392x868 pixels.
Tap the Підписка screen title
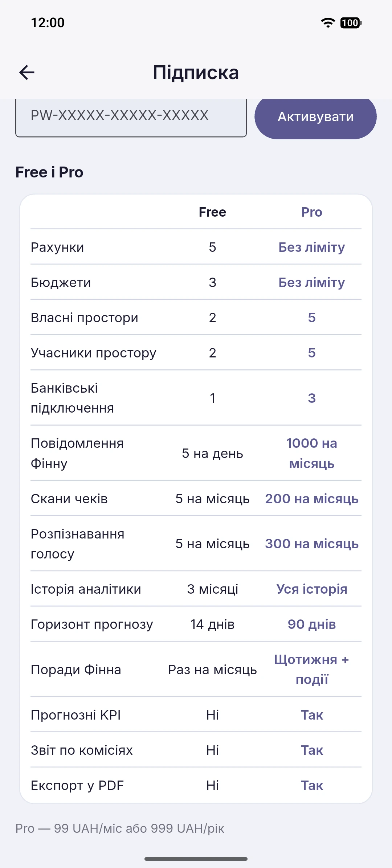coord(196,72)
